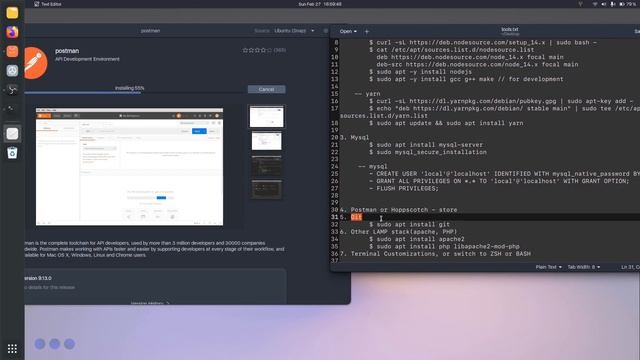Click '$ sudo apt update && sudo apt install yarn'
This screenshot has height=360, width=640.
pos(446,123)
